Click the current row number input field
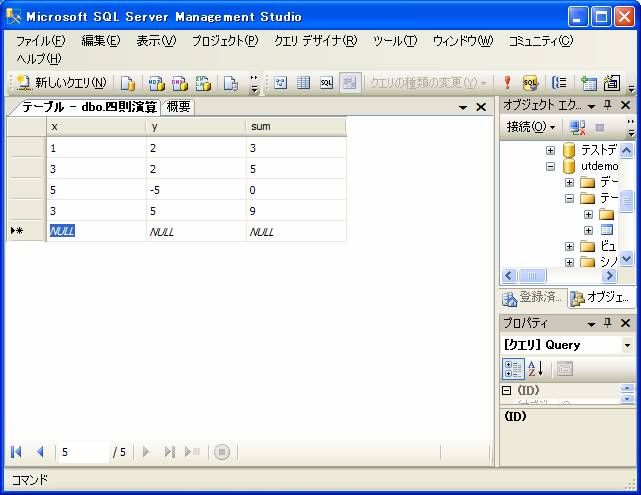 [82, 452]
